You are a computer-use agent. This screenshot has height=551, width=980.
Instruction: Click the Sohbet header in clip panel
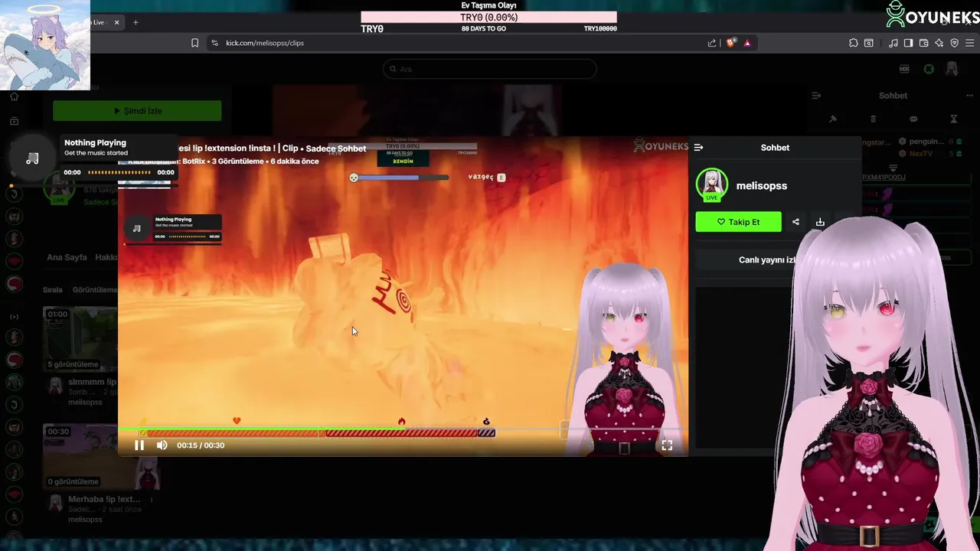[775, 148]
